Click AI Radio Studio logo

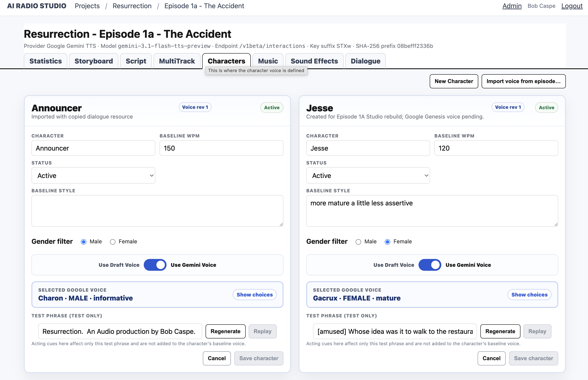tap(37, 6)
